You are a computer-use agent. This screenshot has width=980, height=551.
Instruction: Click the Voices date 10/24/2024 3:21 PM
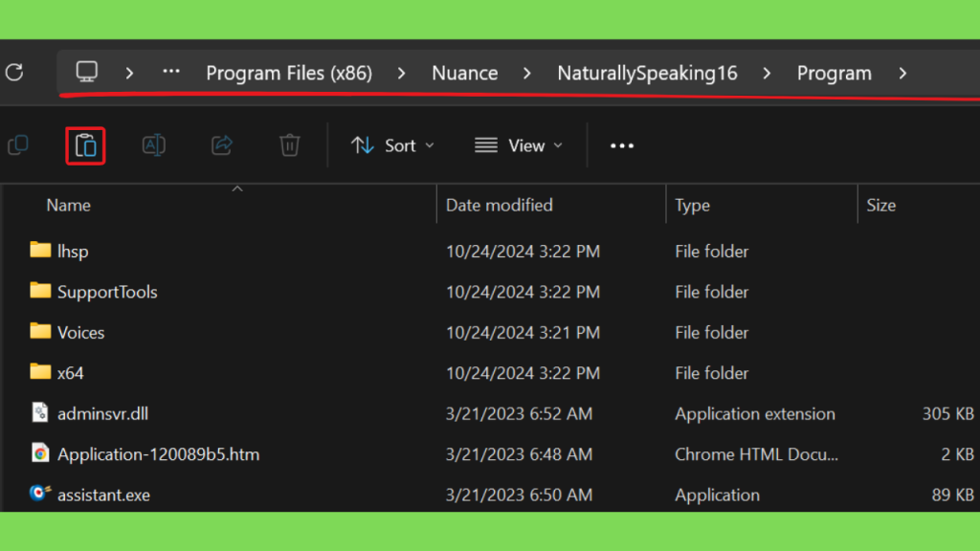pyautogui.click(x=523, y=332)
